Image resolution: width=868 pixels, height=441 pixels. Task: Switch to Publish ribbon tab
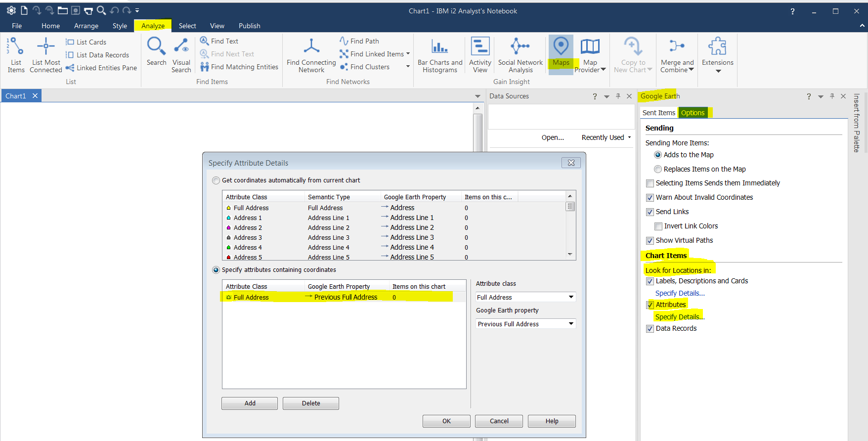pos(249,26)
